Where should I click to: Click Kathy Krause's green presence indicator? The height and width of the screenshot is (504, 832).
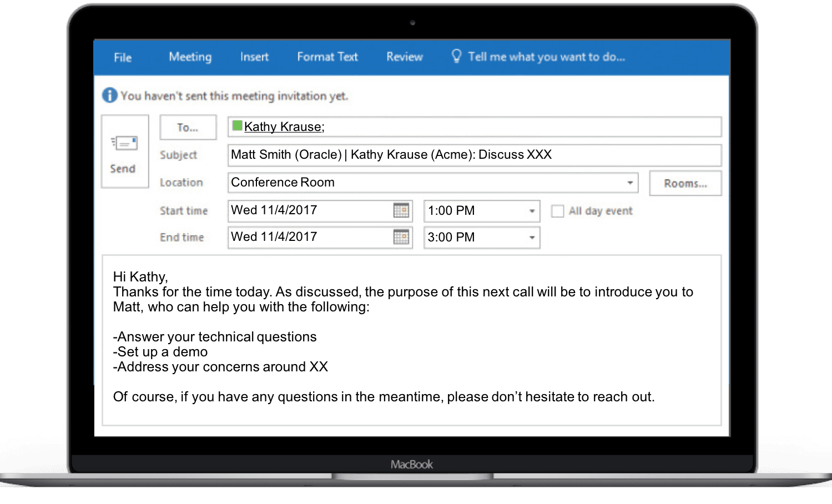237,126
